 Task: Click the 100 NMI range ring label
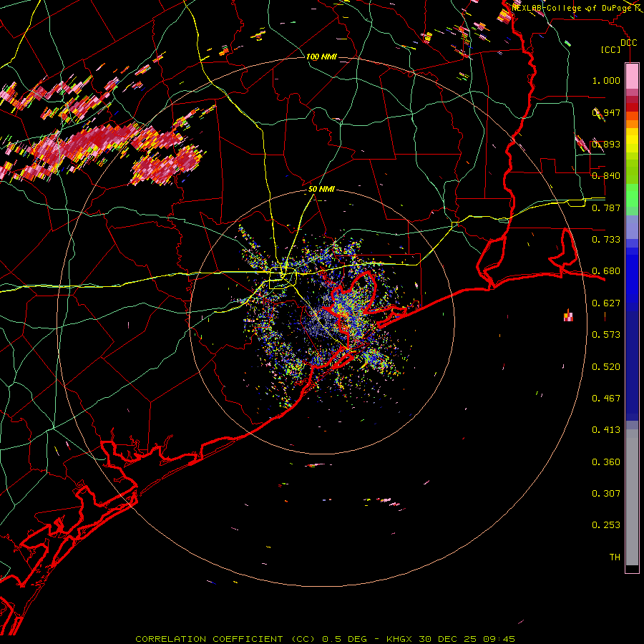click(x=321, y=57)
